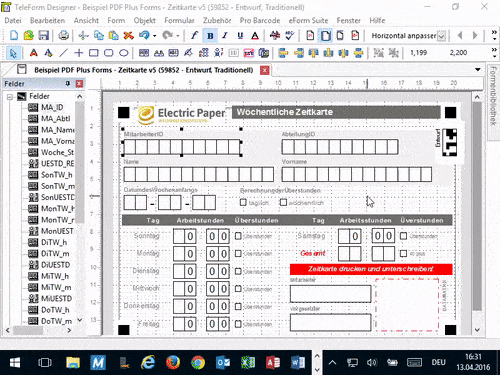Click the binoculars find icon
The height and width of the screenshot is (375, 500).
(x=159, y=53)
